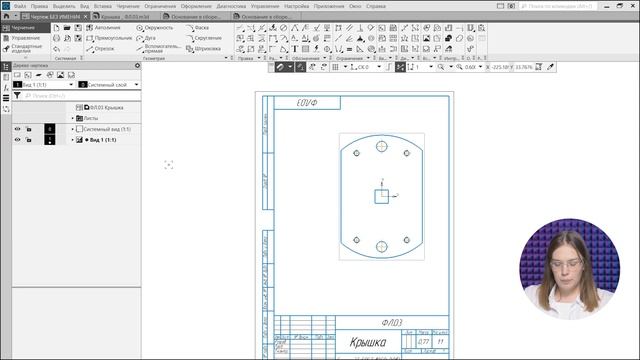
Task: Select the Прямоугольник rectangle tool
Action: point(109,38)
